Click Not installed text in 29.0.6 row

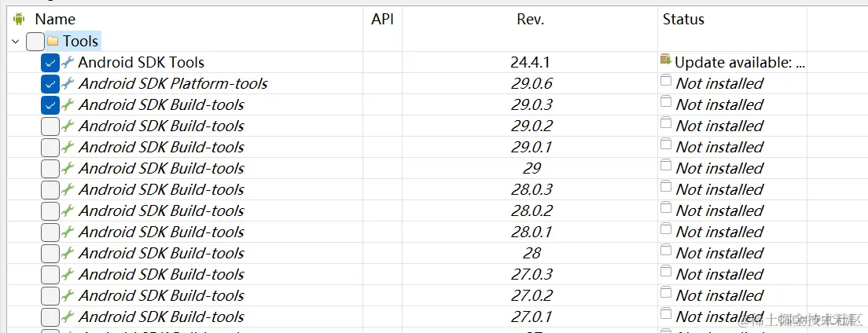tap(719, 83)
